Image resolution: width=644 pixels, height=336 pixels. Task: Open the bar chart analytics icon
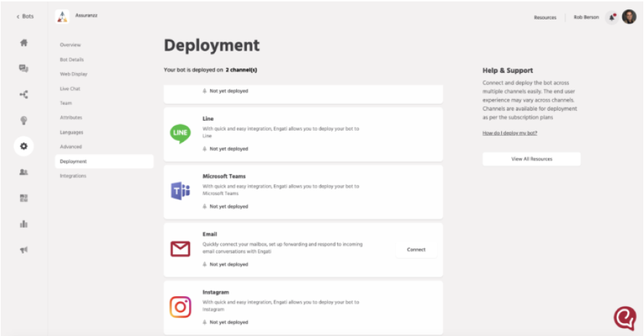click(x=24, y=224)
